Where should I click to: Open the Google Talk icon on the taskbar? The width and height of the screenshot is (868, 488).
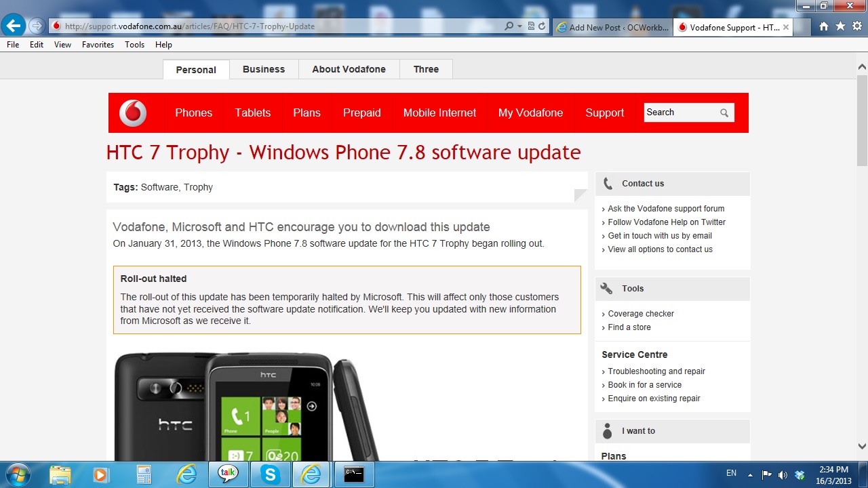pyautogui.click(x=228, y=474)
